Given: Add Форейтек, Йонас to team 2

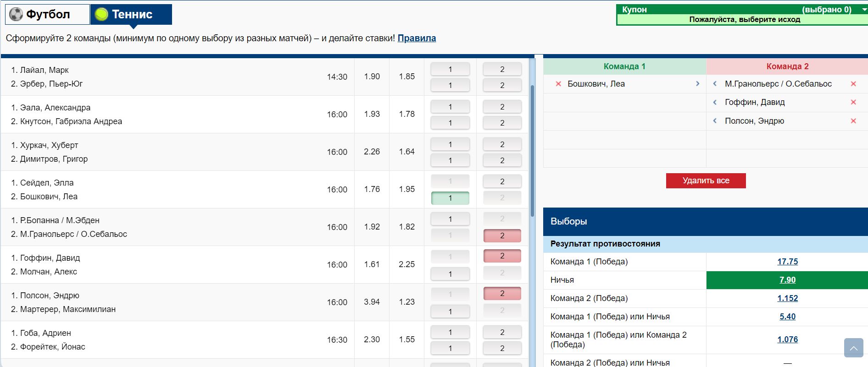Looking at the screenshot, I should [502, 348].
